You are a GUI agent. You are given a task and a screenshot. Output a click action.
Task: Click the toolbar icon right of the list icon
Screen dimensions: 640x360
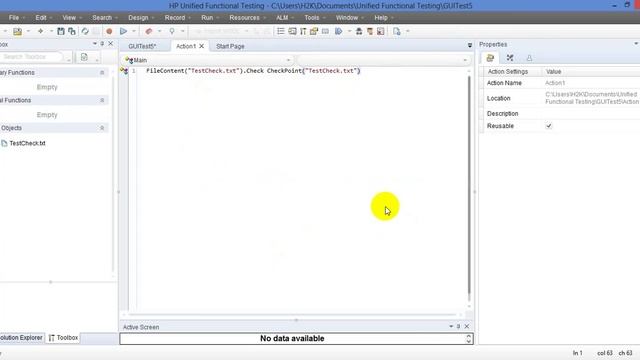[292, 31]
